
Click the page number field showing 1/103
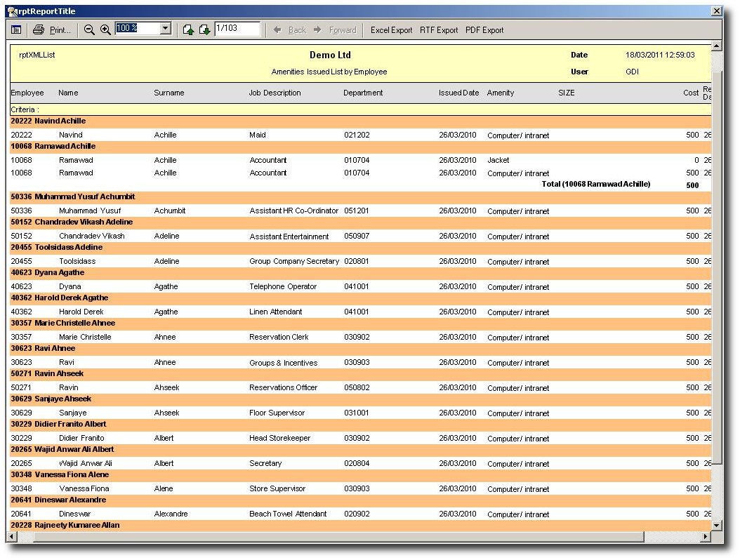point(237,29)
